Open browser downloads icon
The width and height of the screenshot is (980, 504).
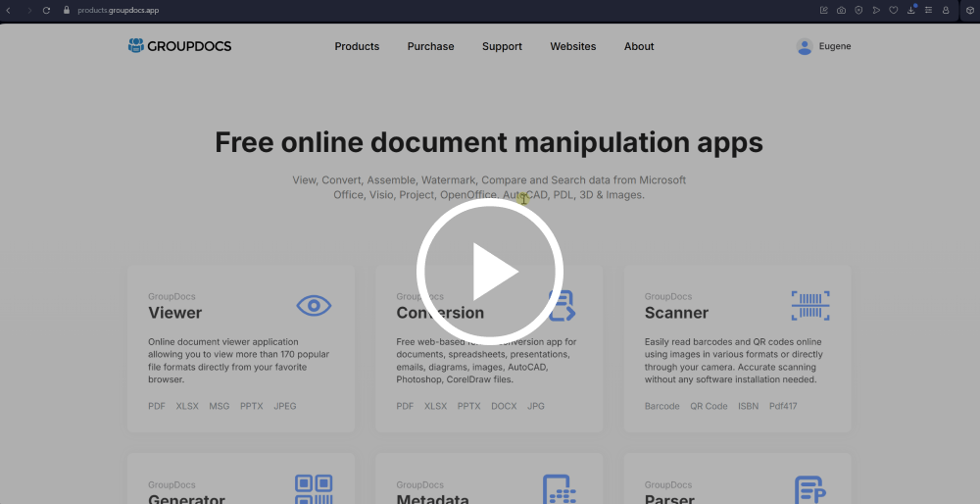(911, 10)
